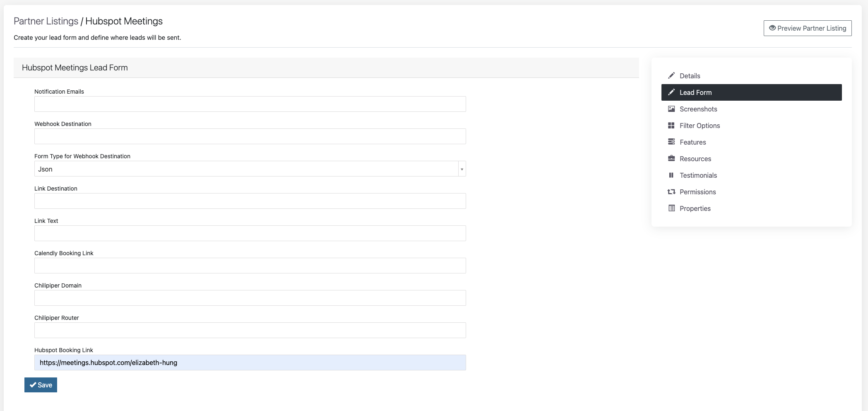Click the image icon next to Screenshots

671,109
